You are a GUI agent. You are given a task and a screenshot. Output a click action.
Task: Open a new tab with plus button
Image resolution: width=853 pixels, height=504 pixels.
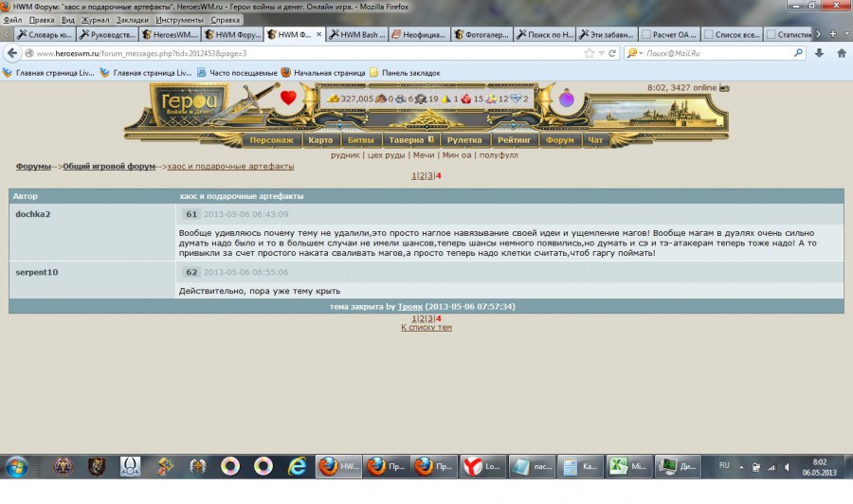click(x=833, y=34)
